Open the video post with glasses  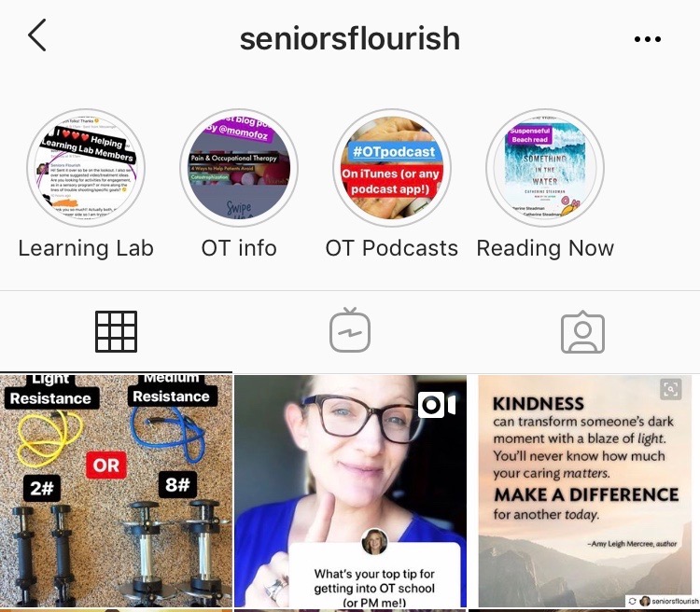[x=350, y=491]
